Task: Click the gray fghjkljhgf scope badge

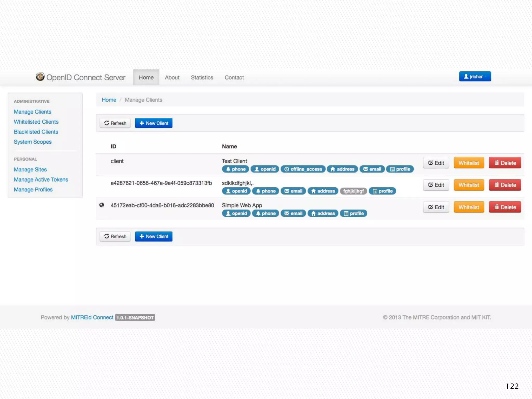Action: (x=353, y=191)
